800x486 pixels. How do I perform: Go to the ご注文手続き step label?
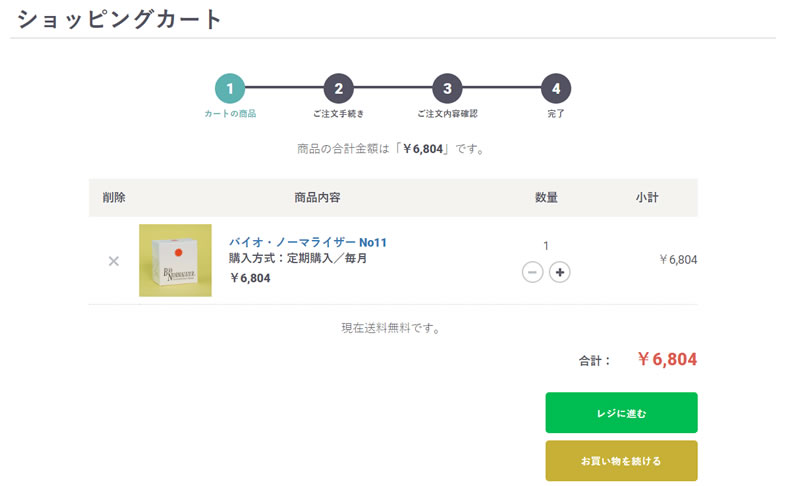pos(338,114)
